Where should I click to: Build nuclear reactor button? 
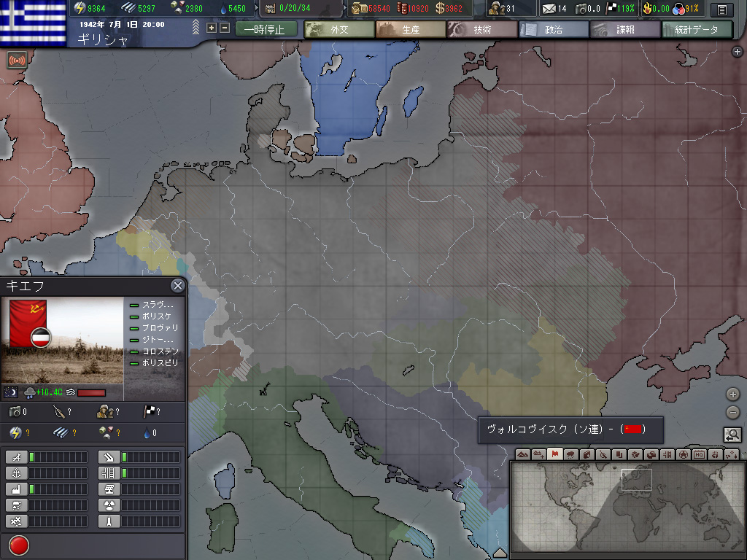tap(109, 505)
